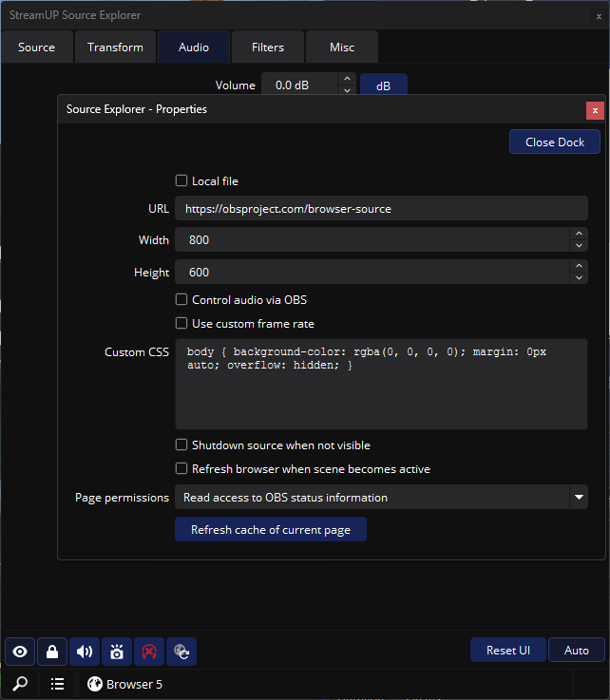Close the StreamUP Source Explorer window
Screen dimensions: 610x700
[599, 16]
